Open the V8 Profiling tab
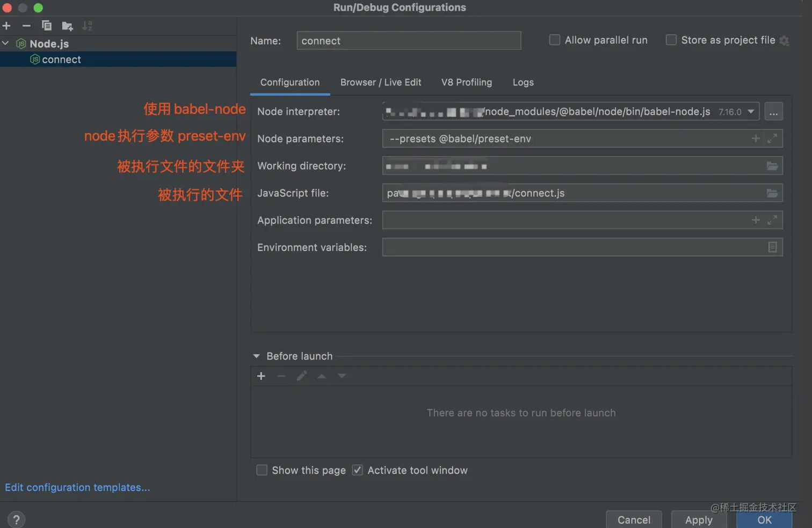Viewport: 812px width, 528px height. [x=467, y=83]
